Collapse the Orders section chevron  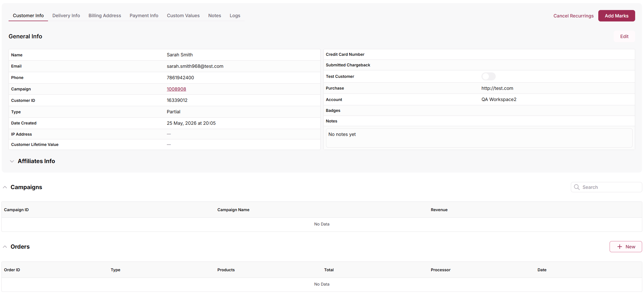[5, 247]
